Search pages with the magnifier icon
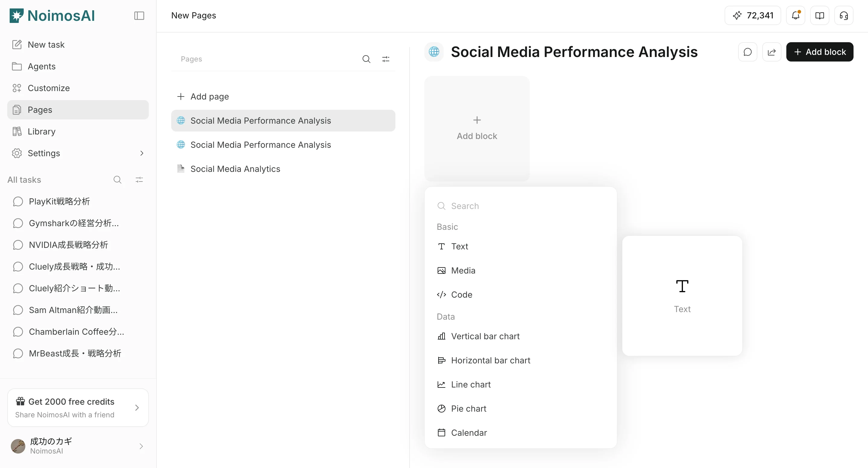The width and height of the screenshot is (868, 468). coord(366,59)
